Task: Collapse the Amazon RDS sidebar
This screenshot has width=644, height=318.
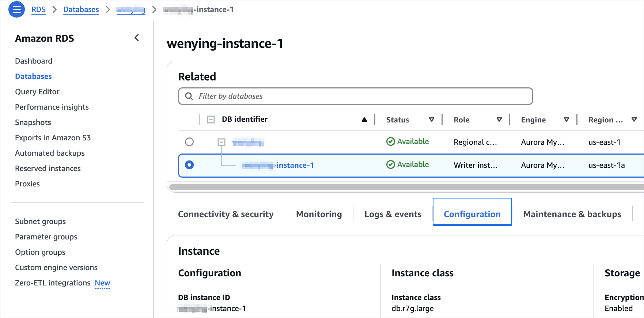Action: [x=137, y=38]
